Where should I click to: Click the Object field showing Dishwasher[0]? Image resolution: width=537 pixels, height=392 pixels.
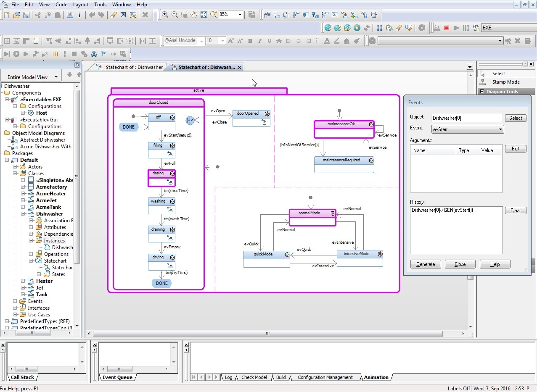[467, 118]
